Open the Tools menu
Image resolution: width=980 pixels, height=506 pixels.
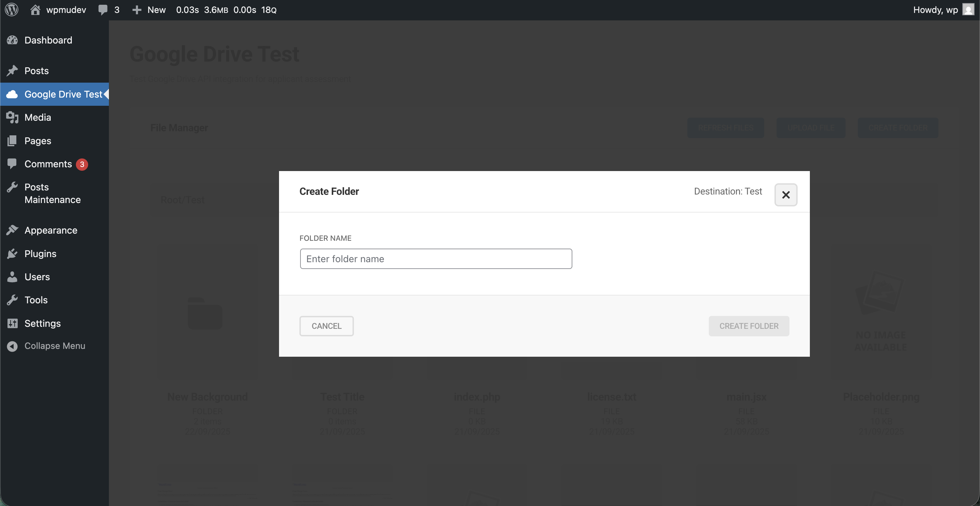54,300
